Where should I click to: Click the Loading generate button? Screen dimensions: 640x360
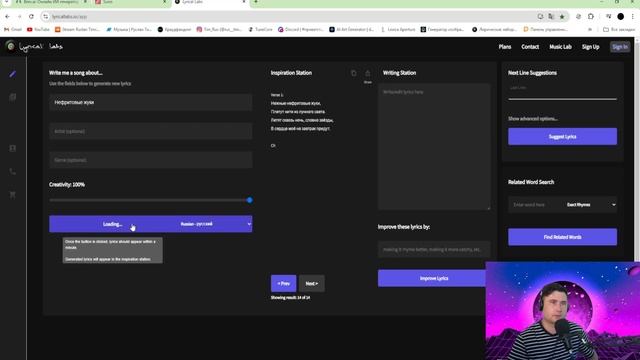[x=113, y=224]
